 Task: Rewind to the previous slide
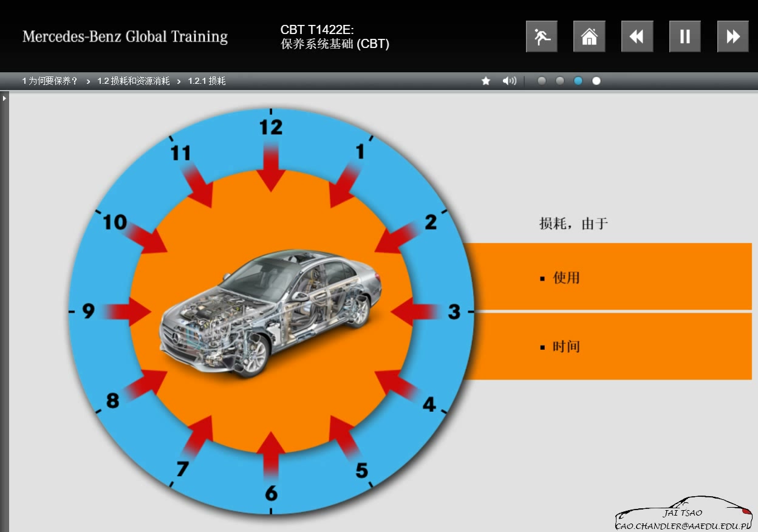637,36
